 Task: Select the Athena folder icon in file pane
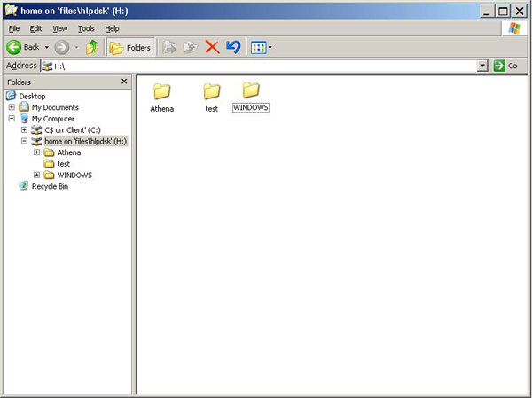tap(162, 91)
